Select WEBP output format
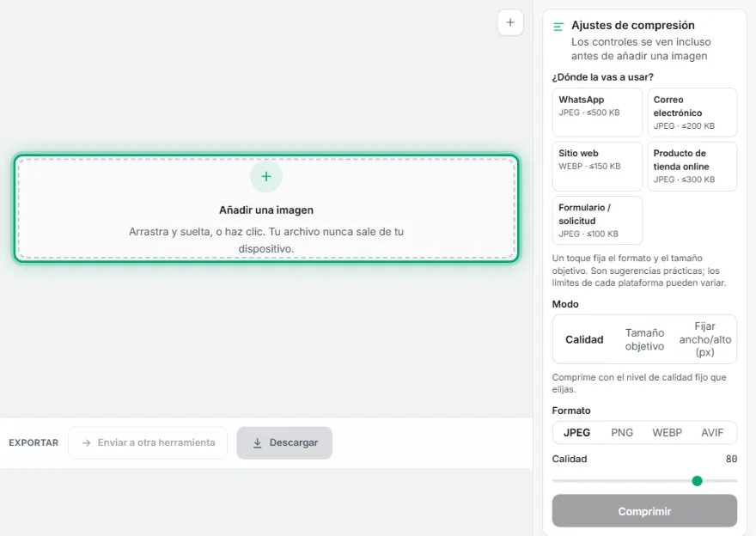Screen dimensions: 756x536 pos(668,433)
